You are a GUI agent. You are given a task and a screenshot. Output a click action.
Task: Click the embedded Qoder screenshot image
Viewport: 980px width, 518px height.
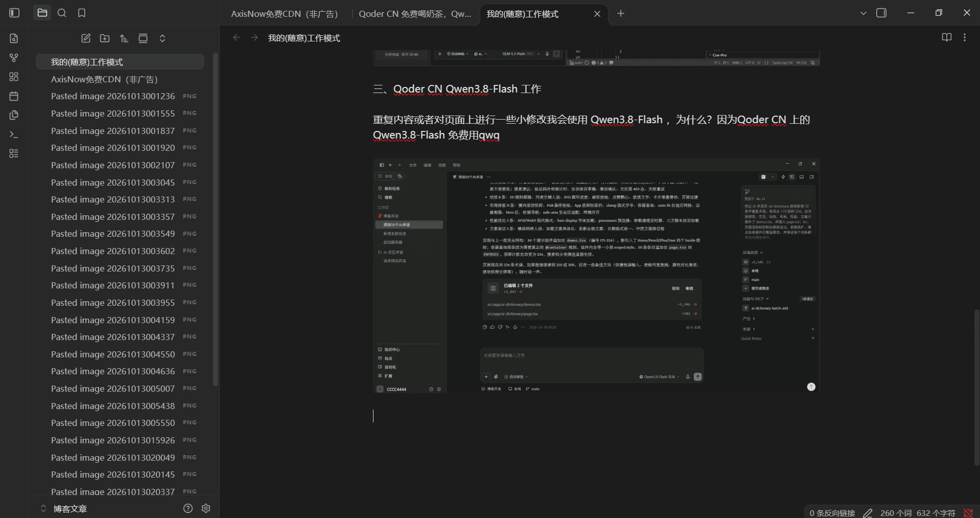(x=596, y=276)
